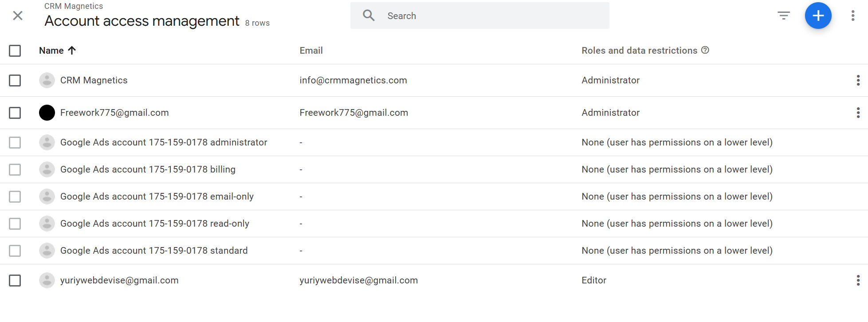This screenshot has width=868, height=322.
Task: Click the Email column header
Action: (311, 51)
